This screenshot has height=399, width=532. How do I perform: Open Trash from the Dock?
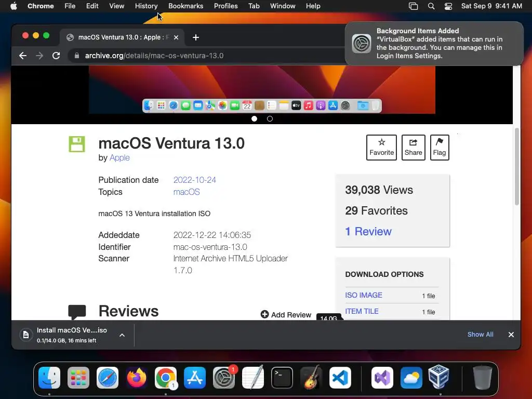pyautogui.click(x=483, y=378)
